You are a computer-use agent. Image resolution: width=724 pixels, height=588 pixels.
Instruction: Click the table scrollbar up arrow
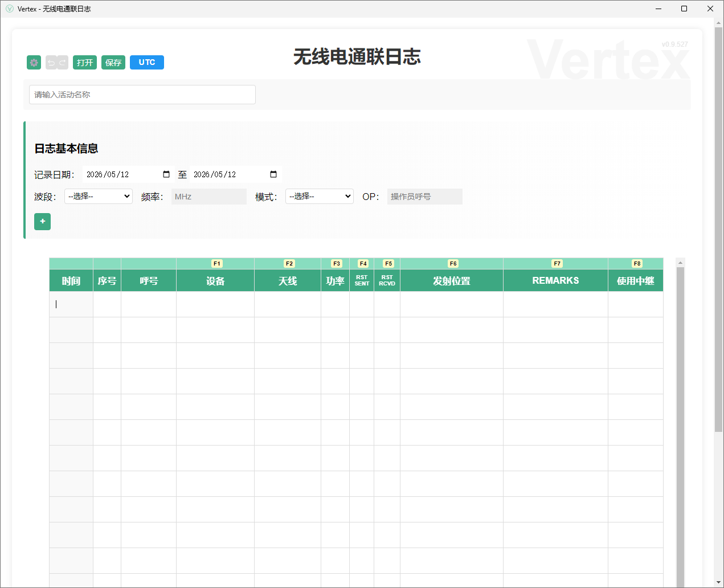[x=680, y=263]
